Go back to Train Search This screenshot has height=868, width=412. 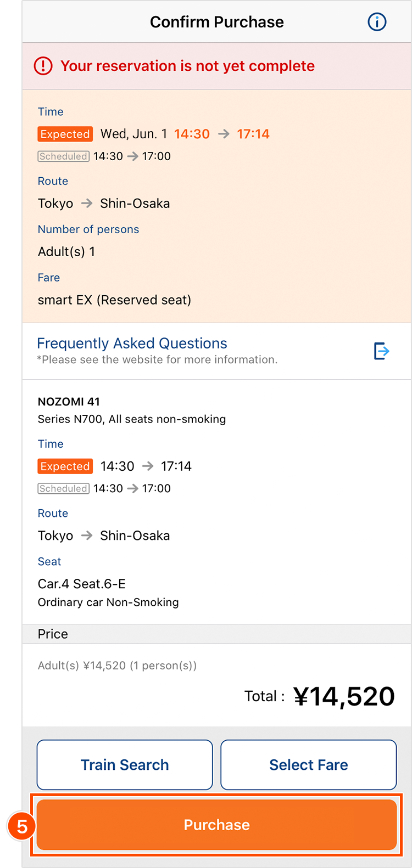coord(125,764)
